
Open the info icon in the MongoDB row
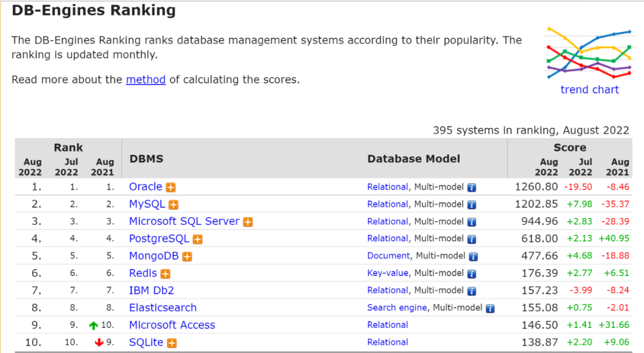pyautogui.click(x=473, y=256)
